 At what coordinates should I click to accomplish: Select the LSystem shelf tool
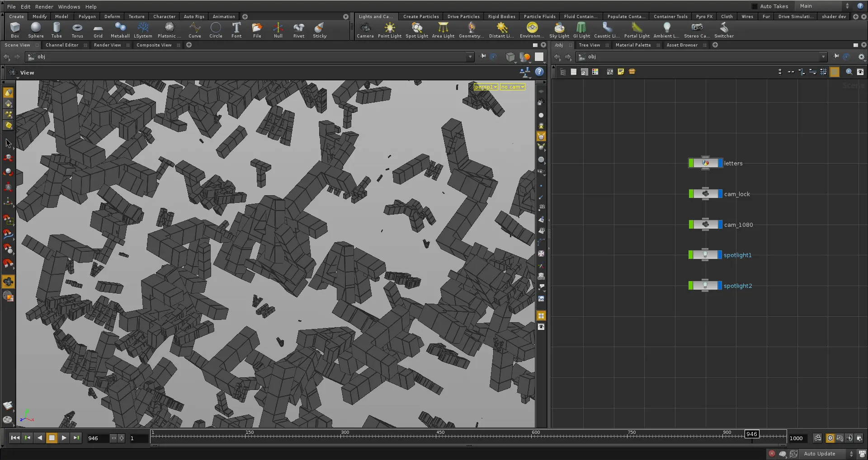tap(143, 30)
